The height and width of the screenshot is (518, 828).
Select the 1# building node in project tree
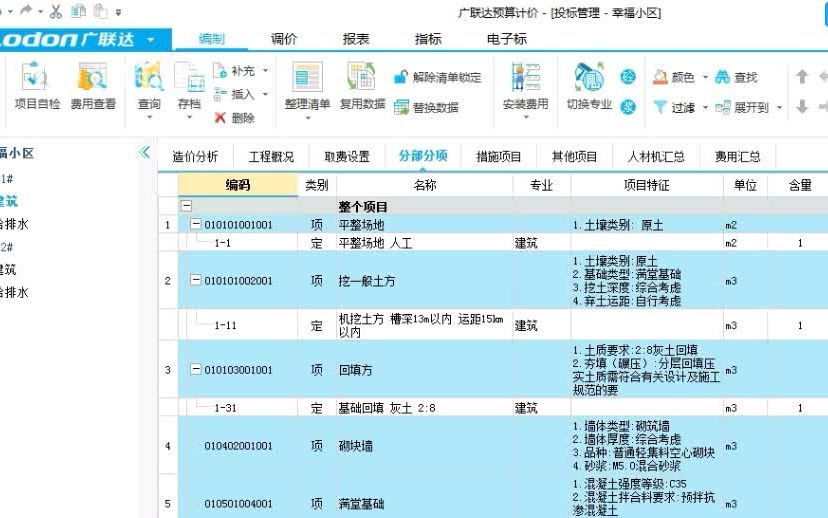(6, 178)
